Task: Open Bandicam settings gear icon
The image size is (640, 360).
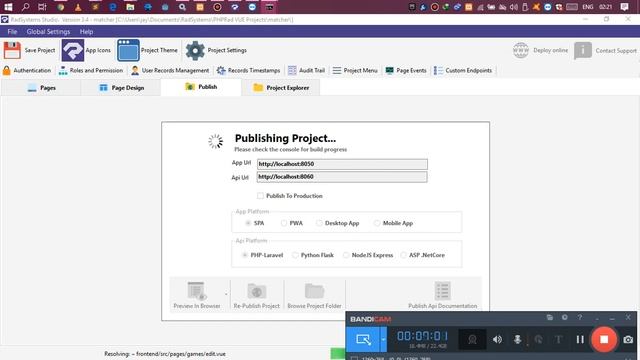Action: [x=564, y=318]
